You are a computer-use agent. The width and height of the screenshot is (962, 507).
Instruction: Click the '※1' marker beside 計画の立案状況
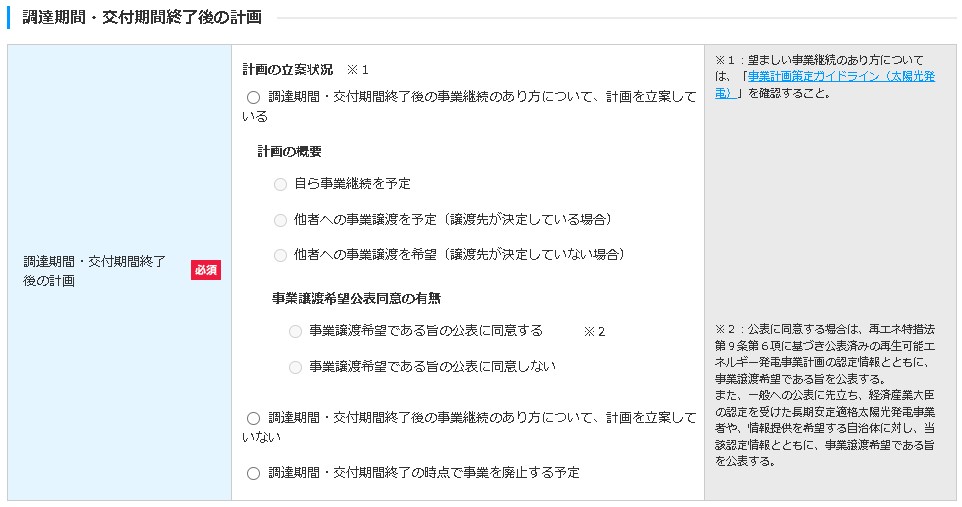point(358,70)
